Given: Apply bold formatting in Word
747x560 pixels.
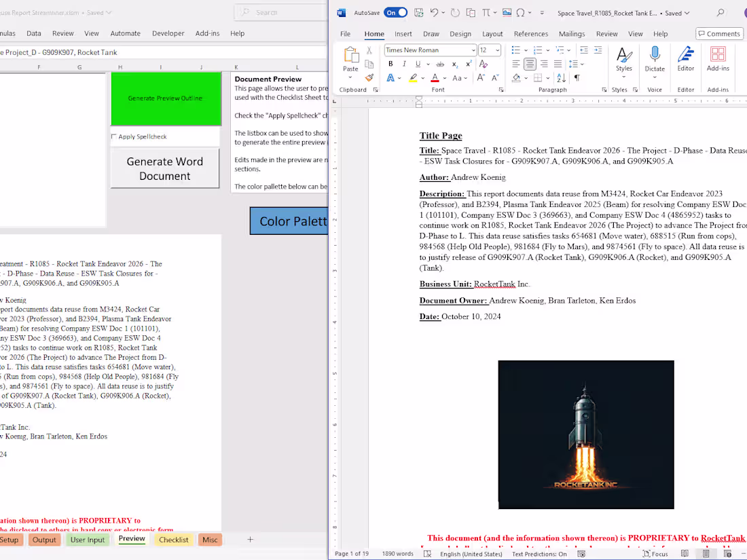Looking at the screenshot, I should pos(391,64).
